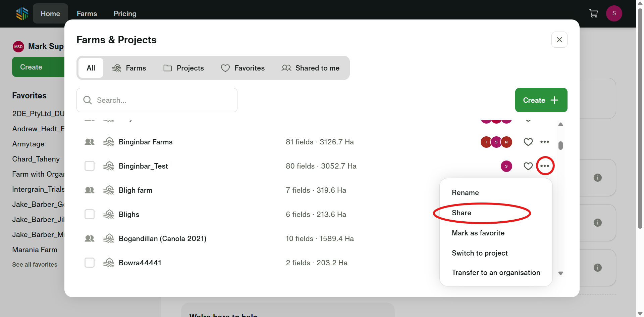Choose Share from the context menu
Image resolution: width=644 pixels, height=317 pixels.
point(461,213)
